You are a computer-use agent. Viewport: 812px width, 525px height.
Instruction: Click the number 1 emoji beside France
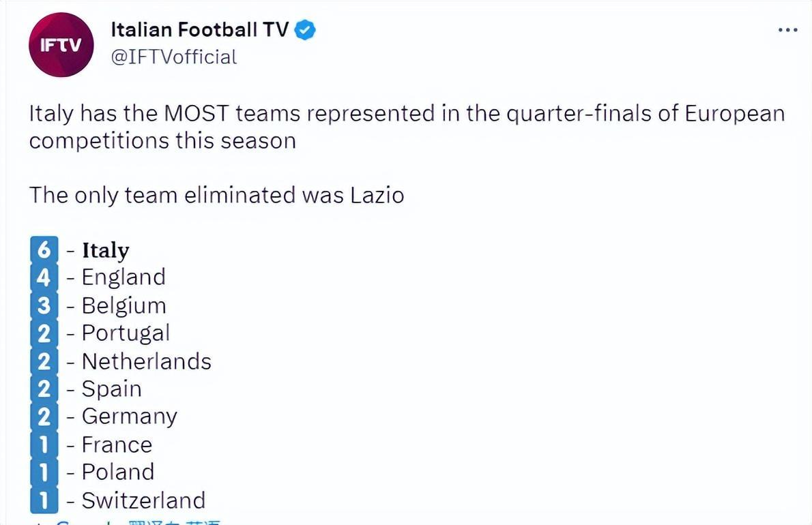pyautogui.click(x=44, y=445)
